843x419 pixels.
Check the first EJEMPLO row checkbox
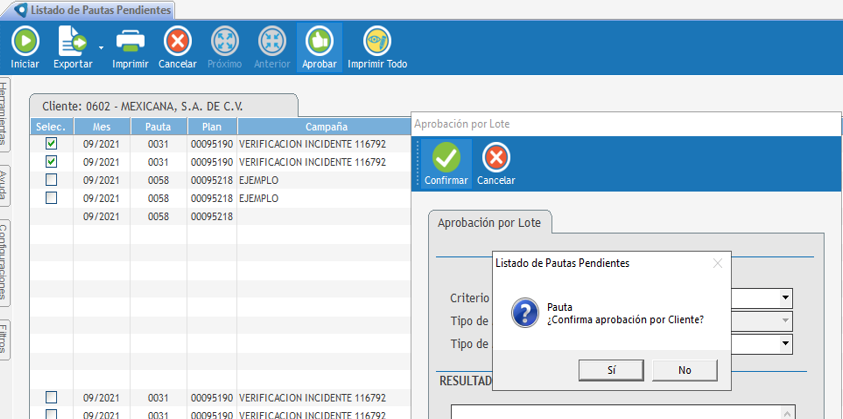click(x=52, y=180)
